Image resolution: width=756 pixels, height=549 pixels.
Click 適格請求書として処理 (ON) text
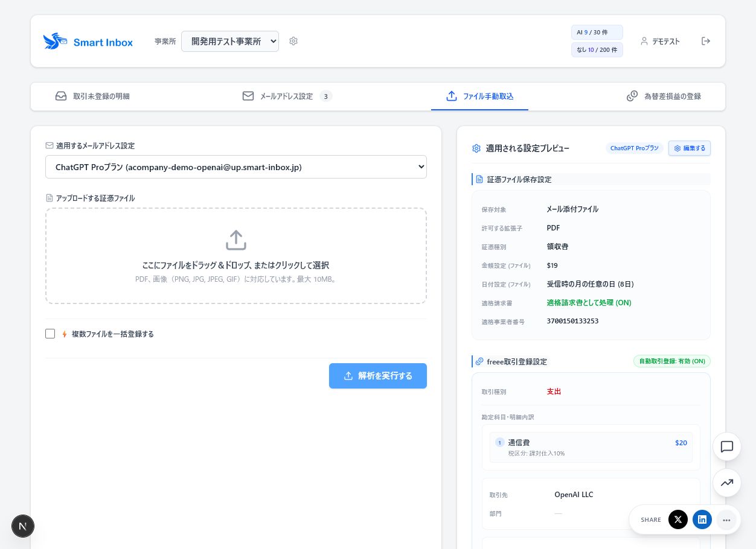pyautogui.click(x=589, y=303)
